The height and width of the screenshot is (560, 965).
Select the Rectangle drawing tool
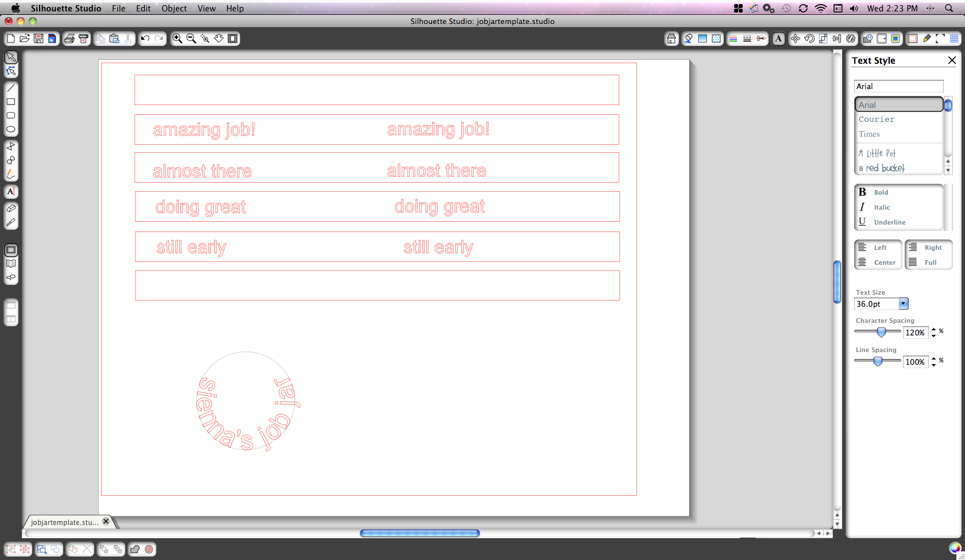(11, 102)
